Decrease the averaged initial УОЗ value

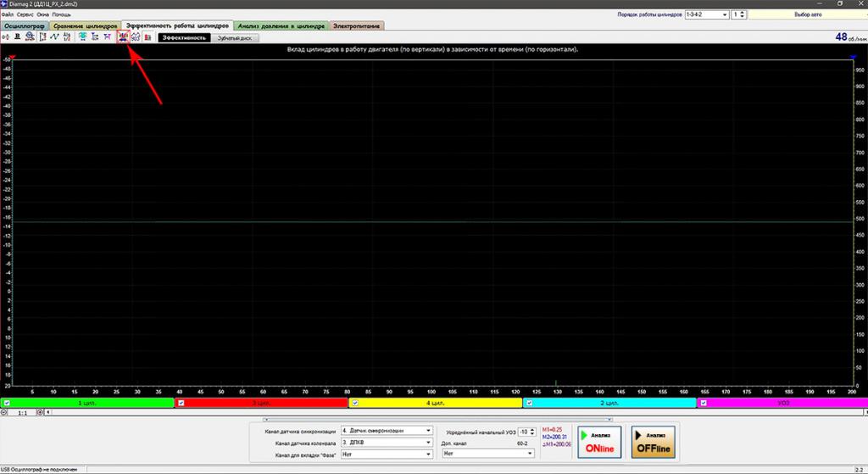[532, 433]
